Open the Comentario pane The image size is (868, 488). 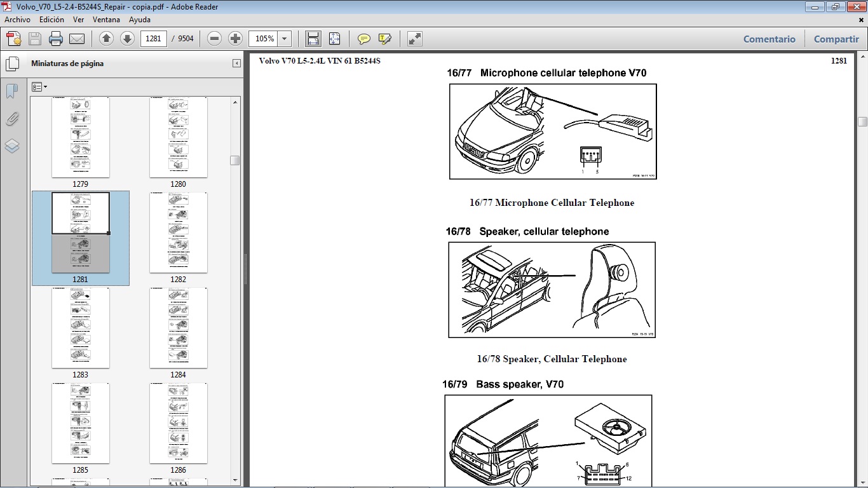pyautogui.click(x=770, y=39)
